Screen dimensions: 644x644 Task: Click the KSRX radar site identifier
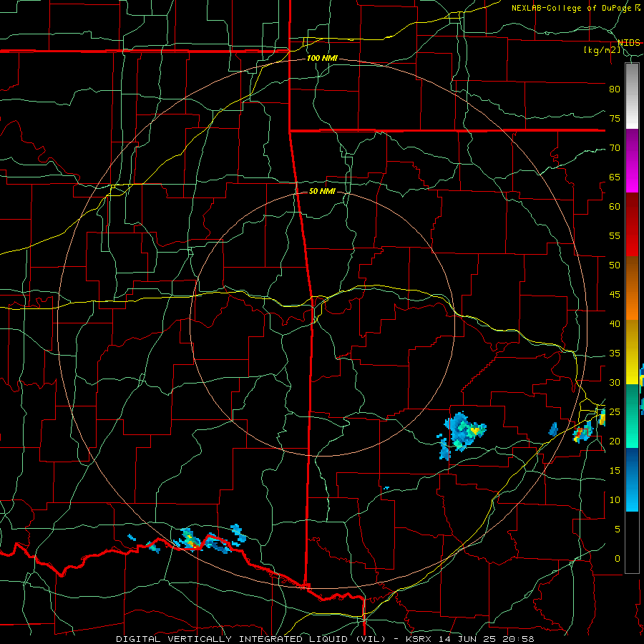[419, 639]
